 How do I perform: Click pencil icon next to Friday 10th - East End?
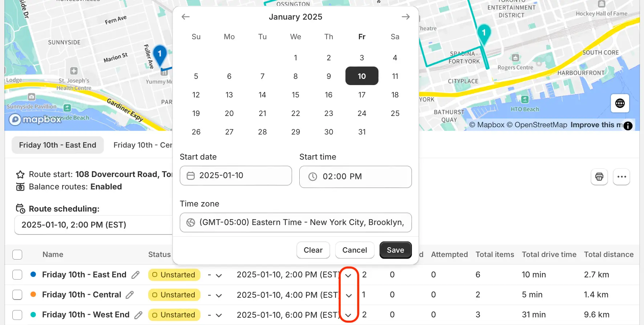point(135,275)
